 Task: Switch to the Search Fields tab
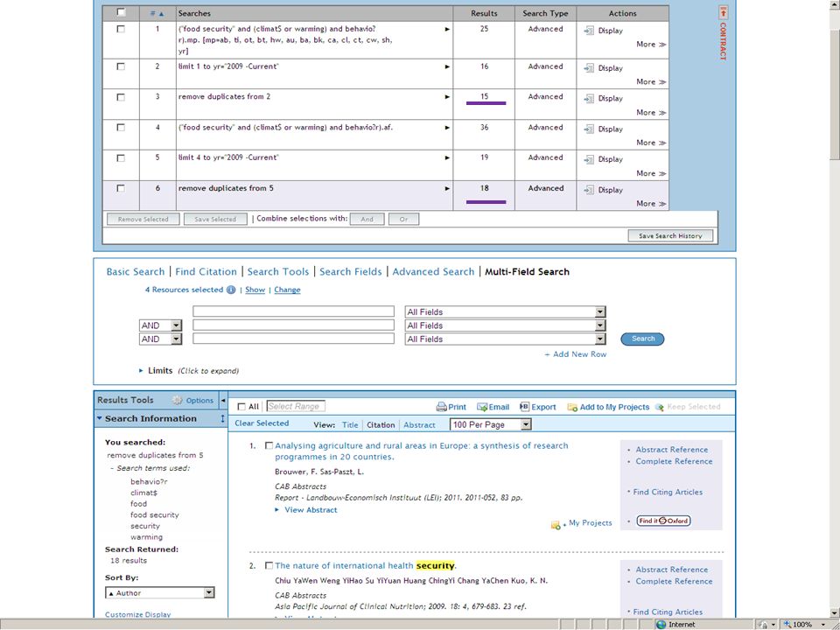[350, 271]
